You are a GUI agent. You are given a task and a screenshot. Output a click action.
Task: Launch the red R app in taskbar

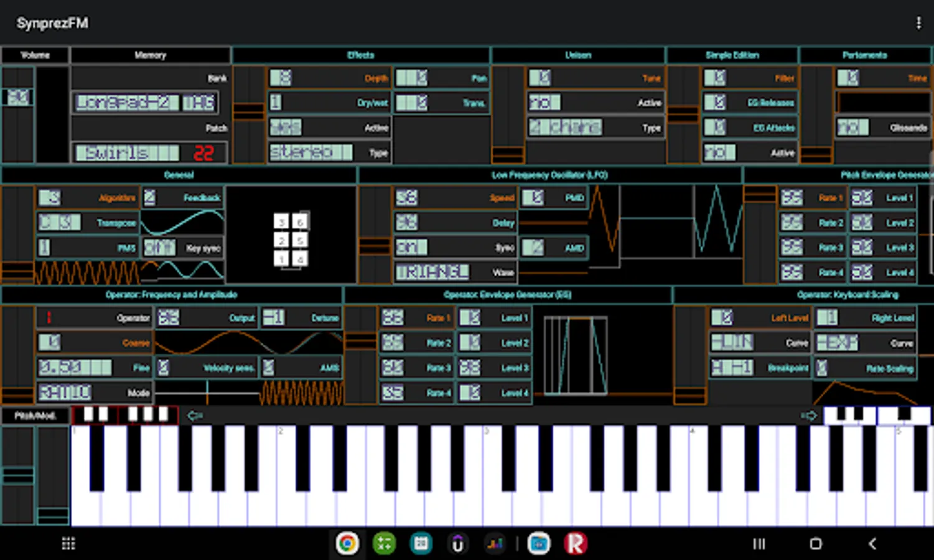tap(576, 544)
